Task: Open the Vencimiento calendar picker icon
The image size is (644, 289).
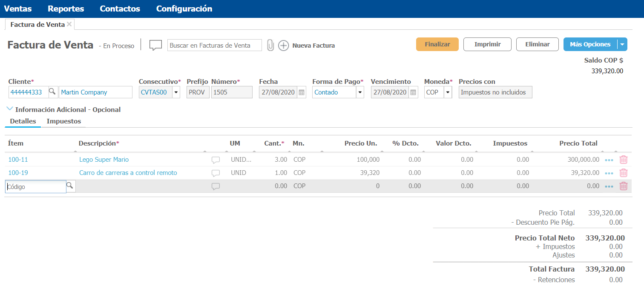Action: pyautogui.click(x=413, y=92)
